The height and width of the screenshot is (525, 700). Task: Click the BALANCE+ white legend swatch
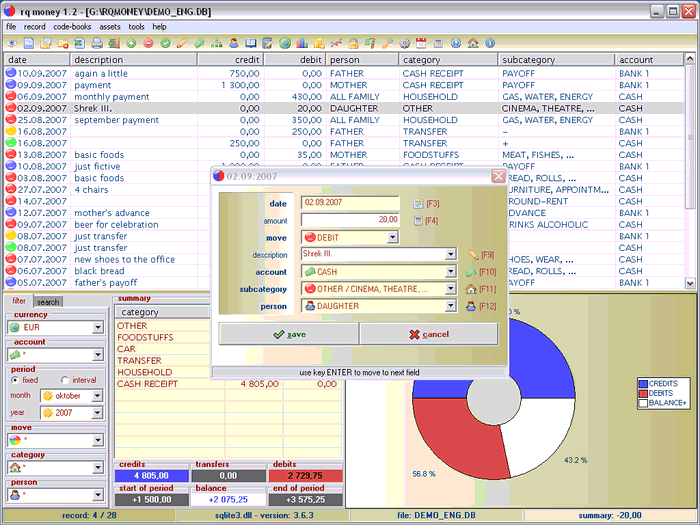643,403
